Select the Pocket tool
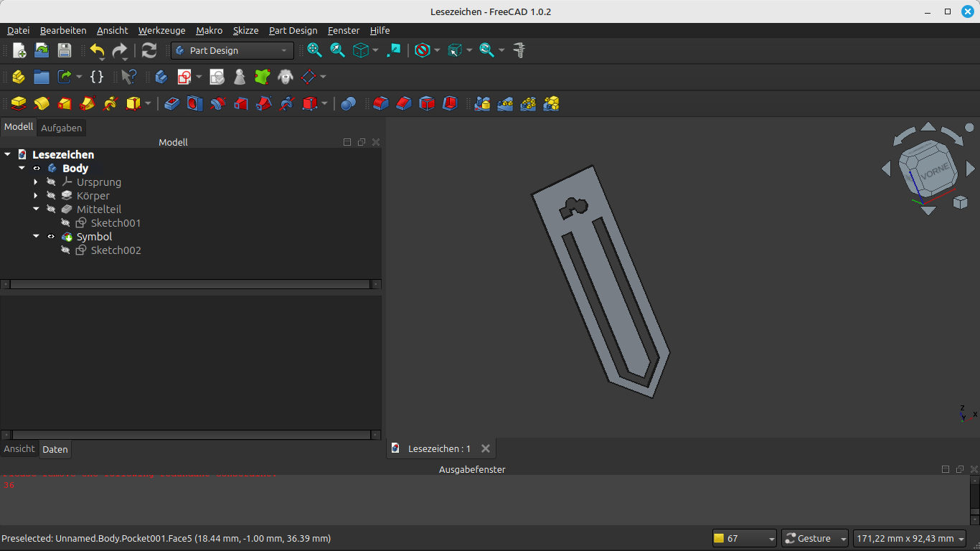This screenshot has height=551, width=980. click(171, 104)
